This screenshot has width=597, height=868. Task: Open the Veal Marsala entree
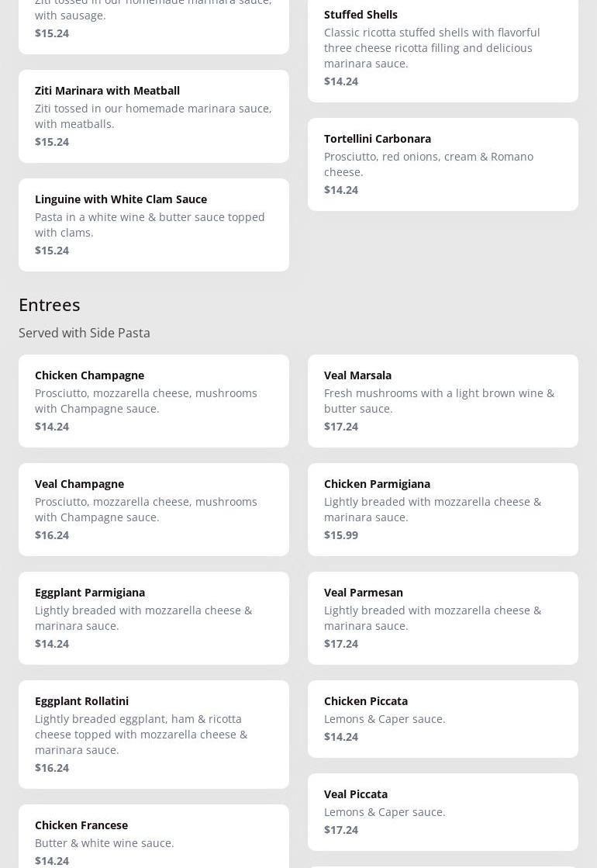[443, 401]
